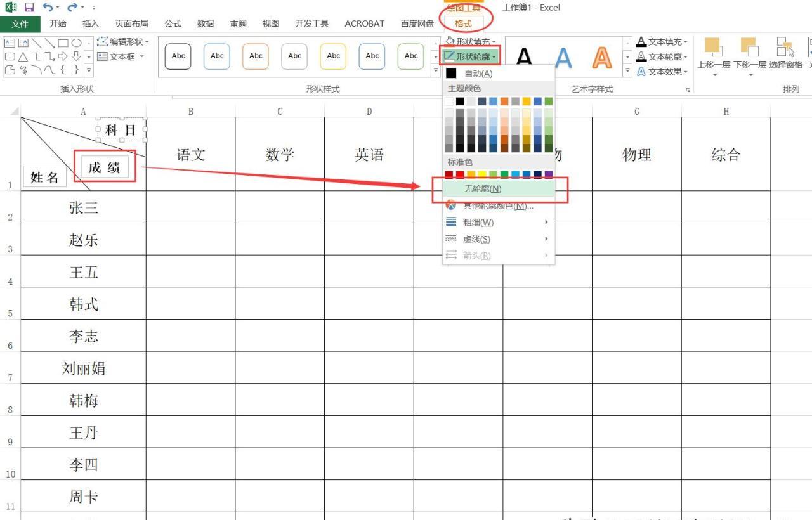The image size is (812, 520).
Task: Pick black theme color swatch
Action: pos(460,101)
